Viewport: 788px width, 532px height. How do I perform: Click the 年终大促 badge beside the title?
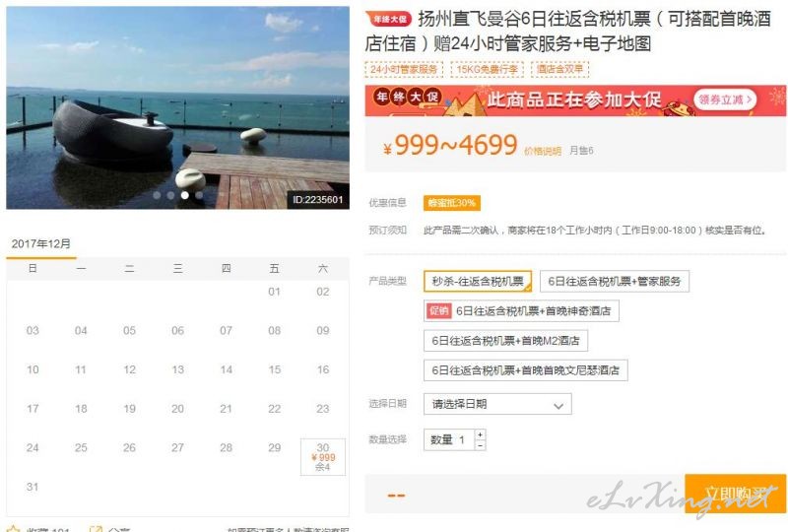[388, 19]
